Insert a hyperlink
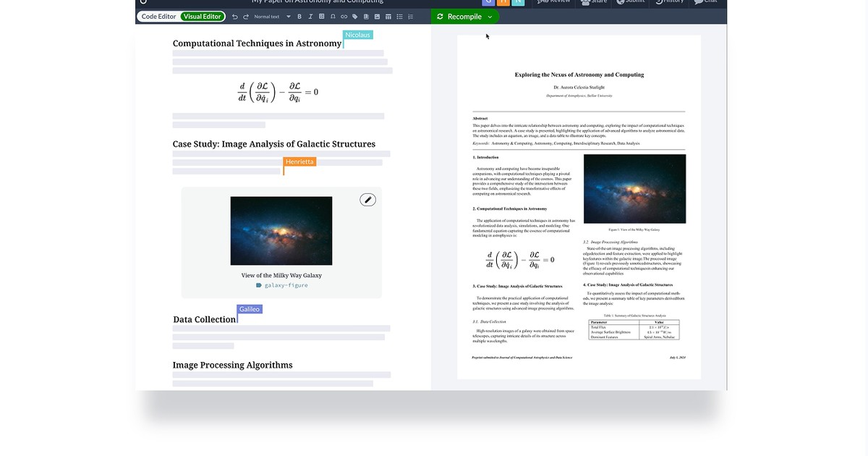 (344, 17)
